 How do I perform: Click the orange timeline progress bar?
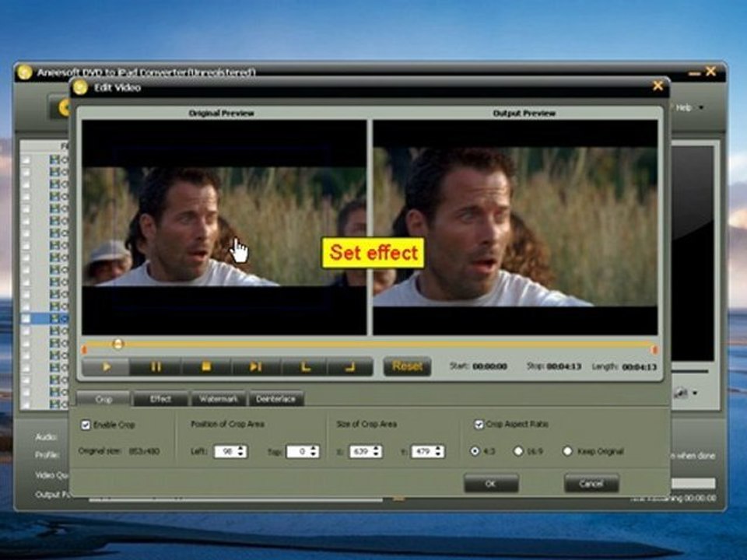(369, 344)
